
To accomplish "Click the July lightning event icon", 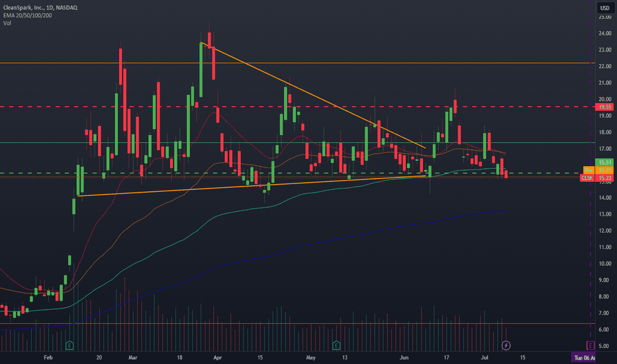I will pos(506,345).
